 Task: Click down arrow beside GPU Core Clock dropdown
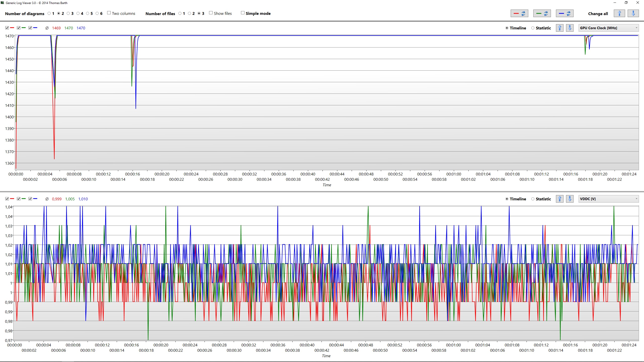tap(570, 28)
